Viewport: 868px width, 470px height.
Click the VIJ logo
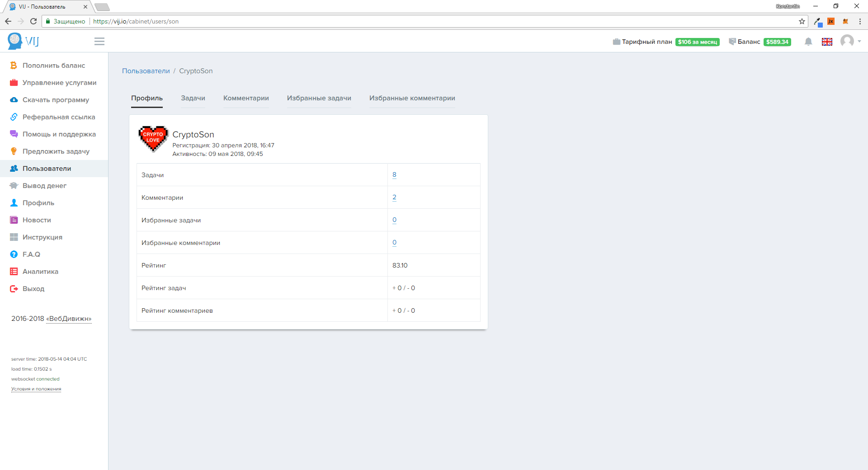click(x=24, y=41)
